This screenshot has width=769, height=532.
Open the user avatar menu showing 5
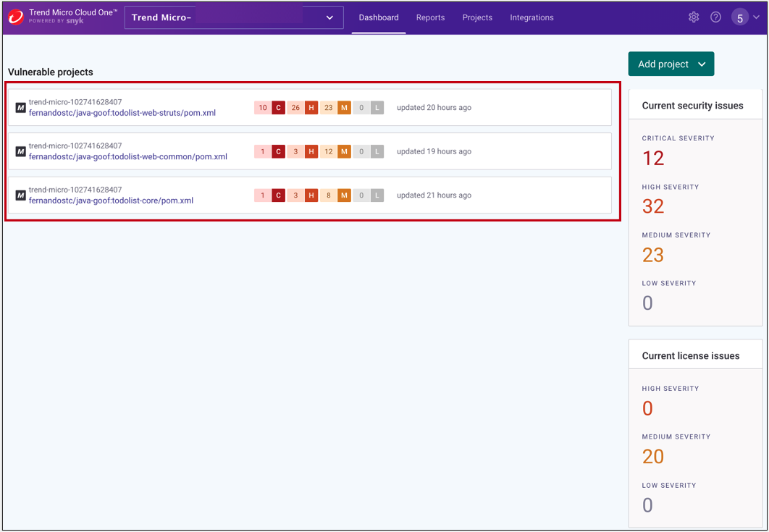click(x=740, y=18)
